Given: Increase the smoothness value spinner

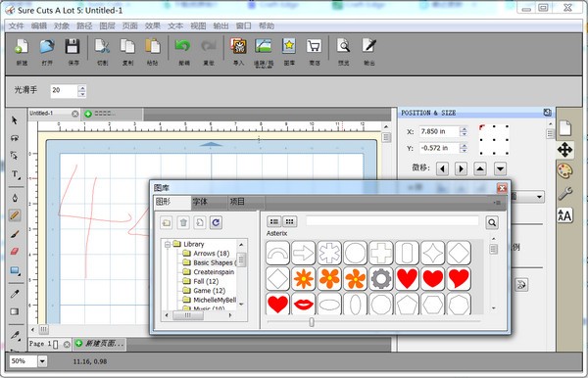Looking at the screenshot, I should [81, 88].
